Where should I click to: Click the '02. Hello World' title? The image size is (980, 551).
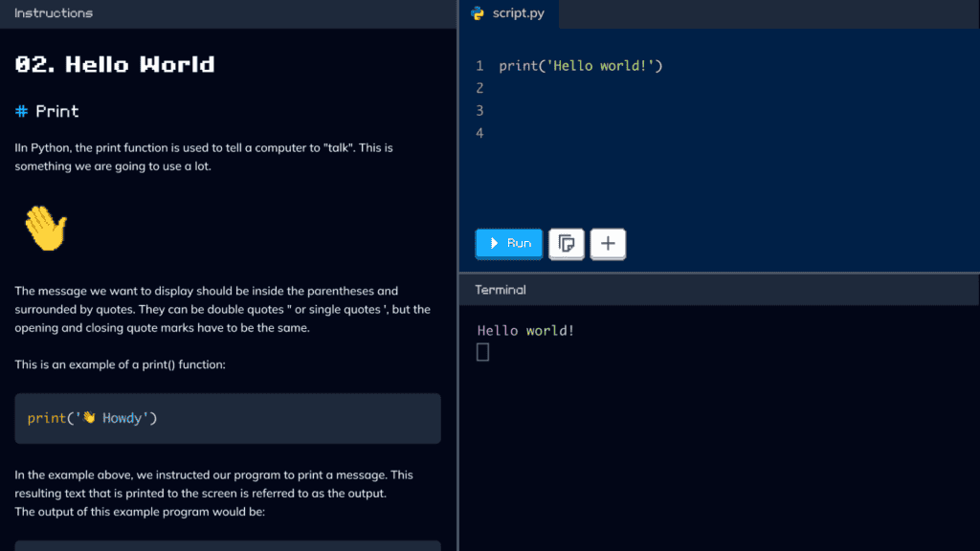point(115,64)
